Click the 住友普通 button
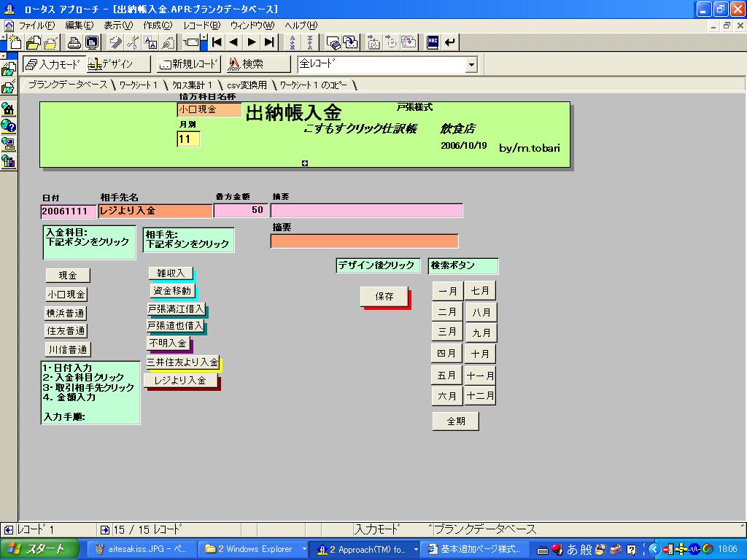The height and width of the screenshot is (560, 747). coord(66,330)
